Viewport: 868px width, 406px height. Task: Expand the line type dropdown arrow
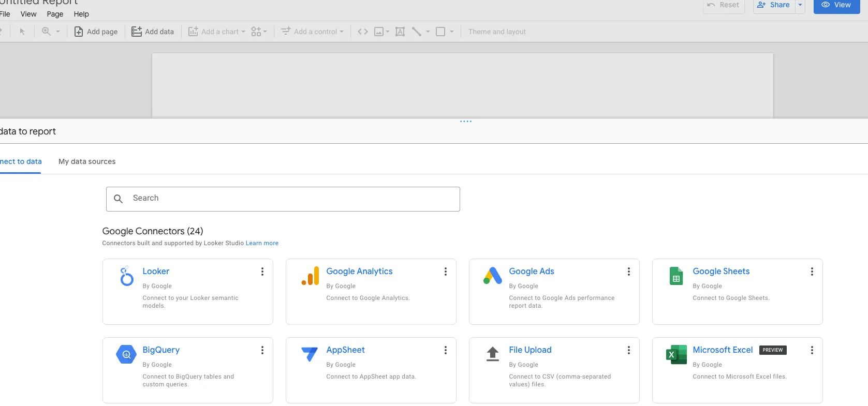coord(428,32)
